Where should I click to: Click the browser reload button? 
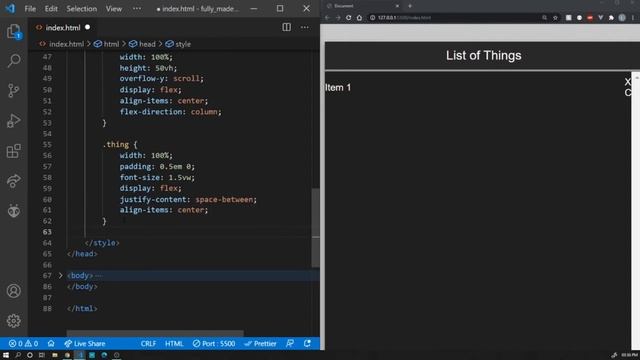pyautogui.click(x=349, y=18)
